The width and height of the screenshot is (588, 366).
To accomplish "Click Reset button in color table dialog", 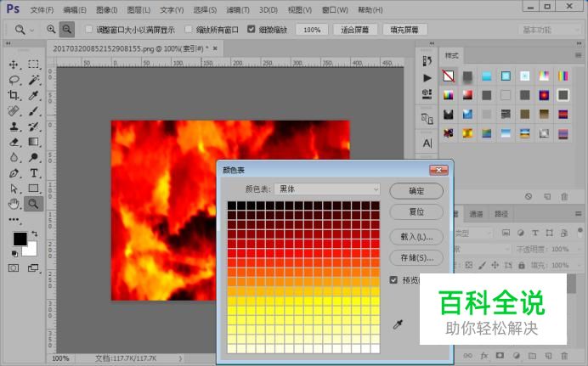I will coord(416,212).
